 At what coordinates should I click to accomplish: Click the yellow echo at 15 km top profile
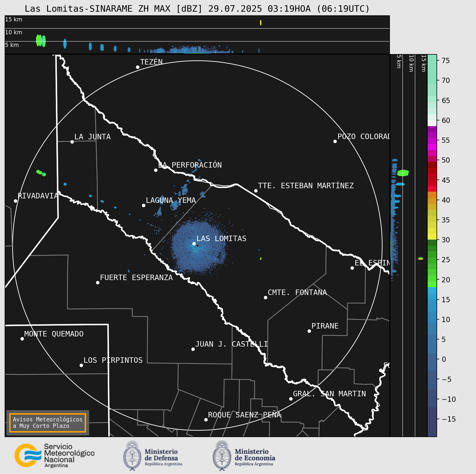coord(260,23)
